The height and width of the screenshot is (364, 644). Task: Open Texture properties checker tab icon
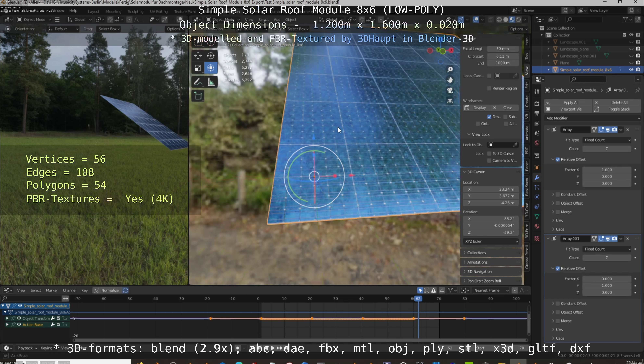coord(537,238)
